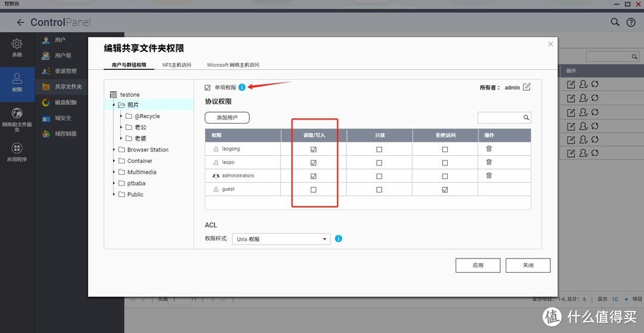The width and height of the screenshot is (644, 333).
Task: Check 拒绝访问 for laogong
Action: 445,149
